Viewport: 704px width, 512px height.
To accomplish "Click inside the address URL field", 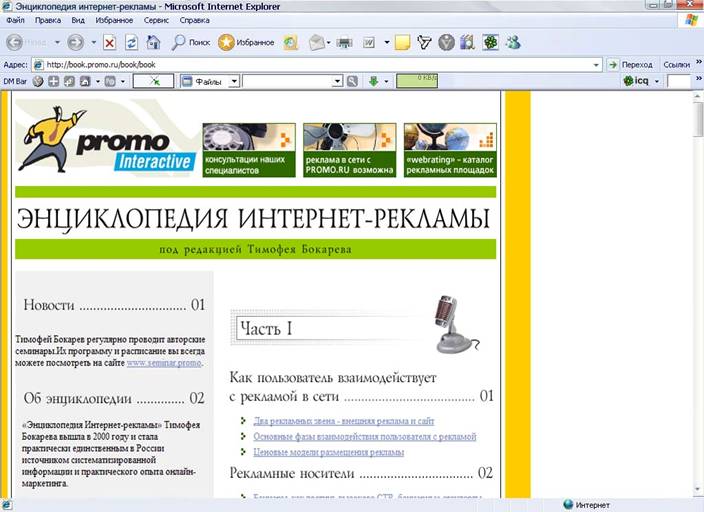I will [x=318, y=65].
